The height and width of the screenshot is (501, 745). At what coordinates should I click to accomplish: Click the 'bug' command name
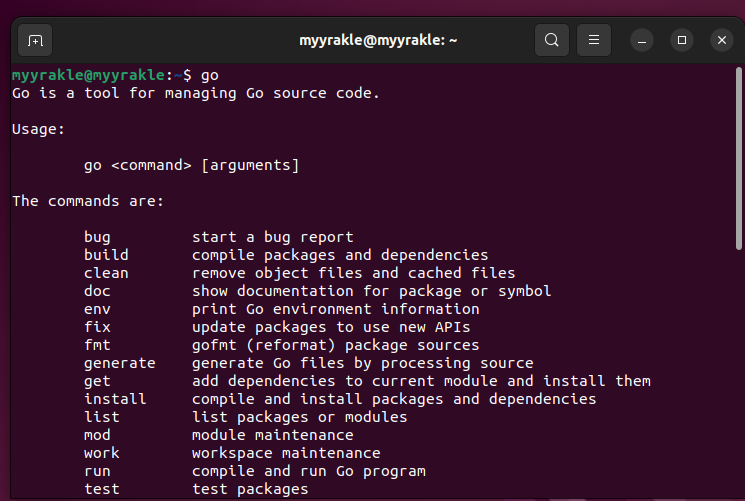[x=97, y=237]
